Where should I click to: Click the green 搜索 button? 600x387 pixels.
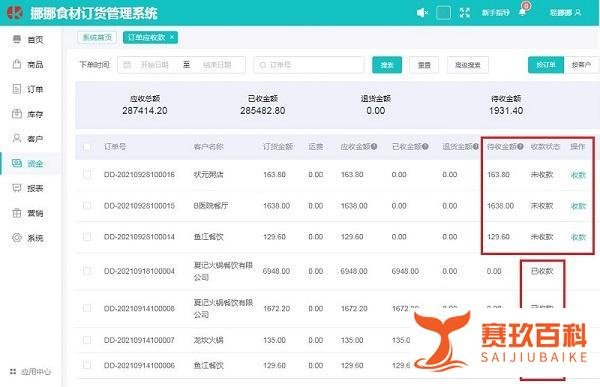(x=387, y=65)
